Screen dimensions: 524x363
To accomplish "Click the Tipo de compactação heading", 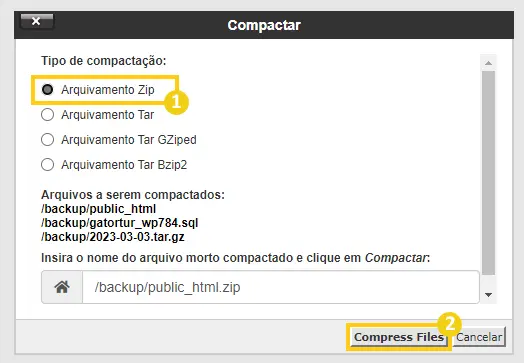I will click(x=104, y=61).
